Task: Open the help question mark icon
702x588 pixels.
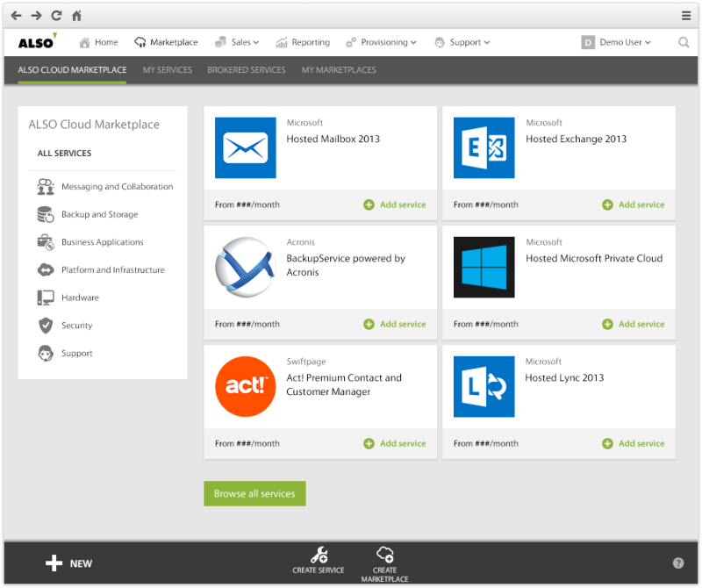Action: pos(678,563)
